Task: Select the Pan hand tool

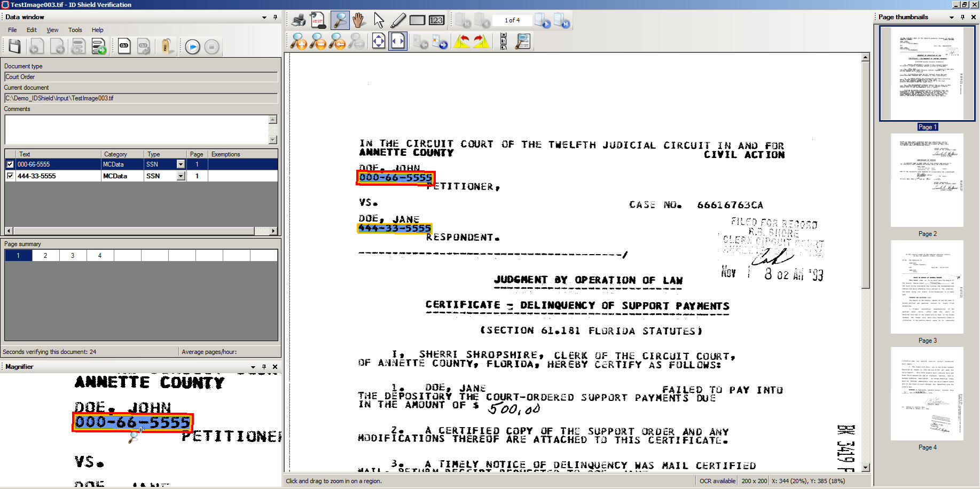Action: click(358, 20)
